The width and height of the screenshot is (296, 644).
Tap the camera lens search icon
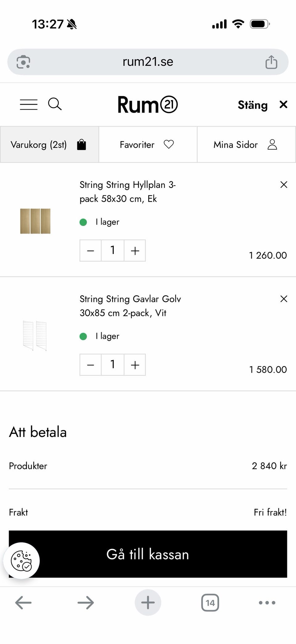tap(23, 62)
